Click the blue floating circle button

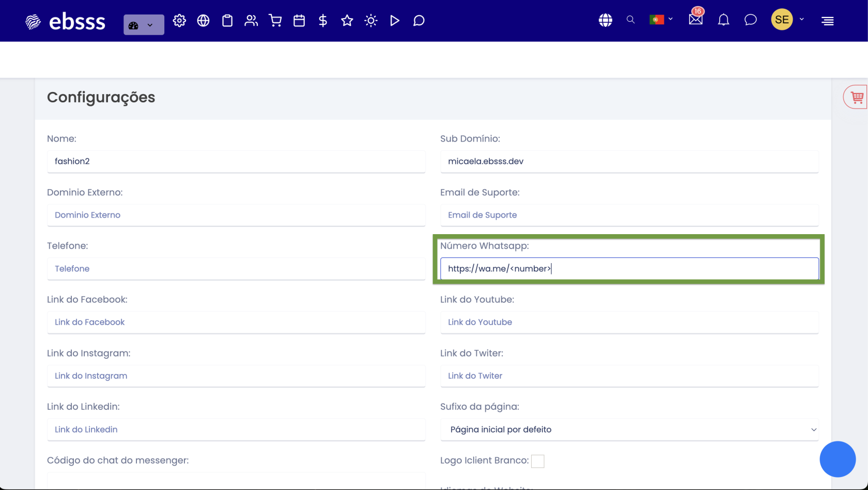pyautogui.click(x=838, y=459)
